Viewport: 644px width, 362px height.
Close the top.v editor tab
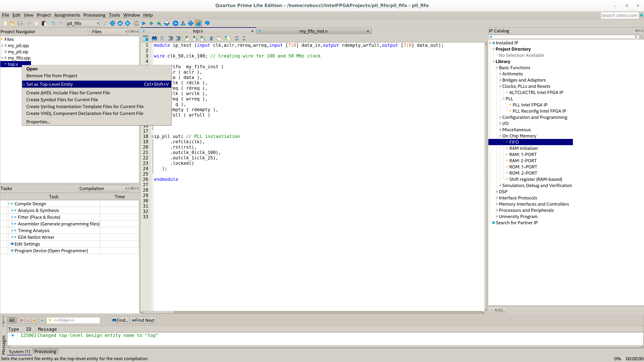coord(252,31)
